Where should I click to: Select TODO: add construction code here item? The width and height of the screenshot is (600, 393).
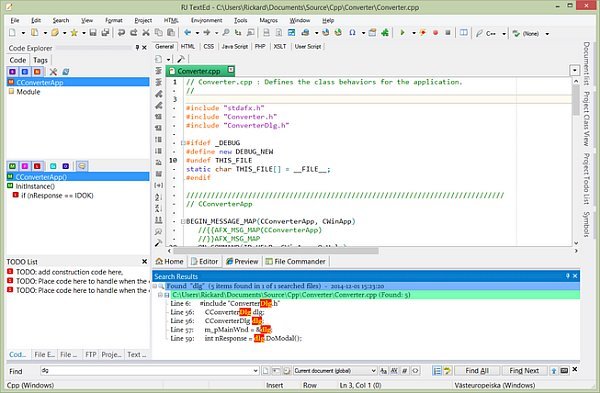(69, 272)
